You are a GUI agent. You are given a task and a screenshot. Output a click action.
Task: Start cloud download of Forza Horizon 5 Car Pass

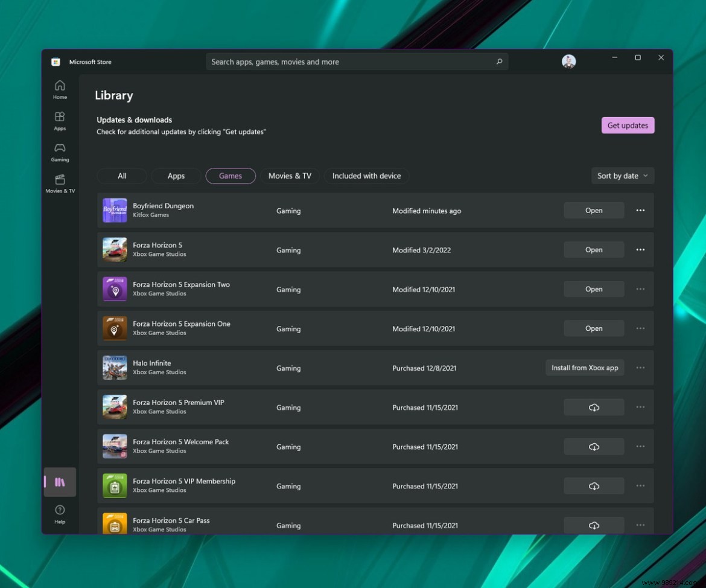(x=594, y=525)
